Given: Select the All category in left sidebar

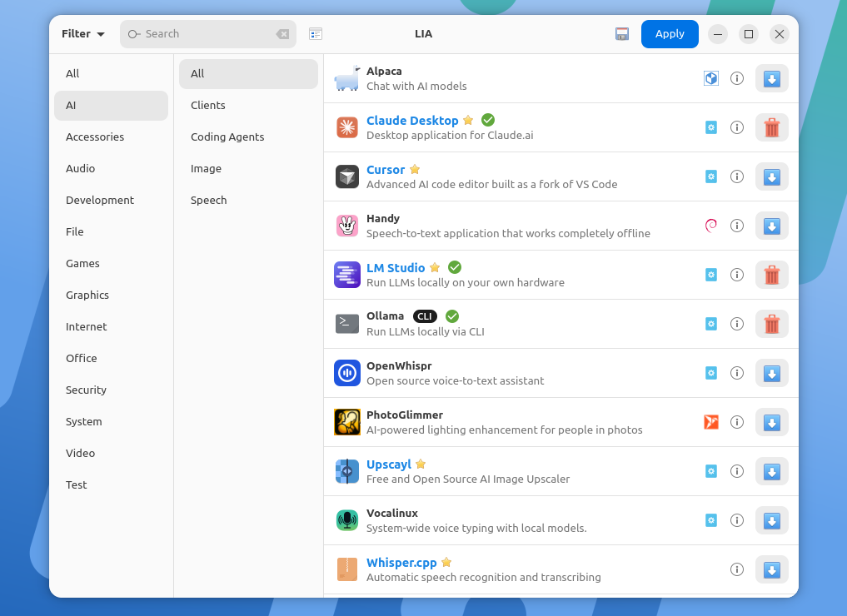Looking at the screenshot, I should click(111, 73).
